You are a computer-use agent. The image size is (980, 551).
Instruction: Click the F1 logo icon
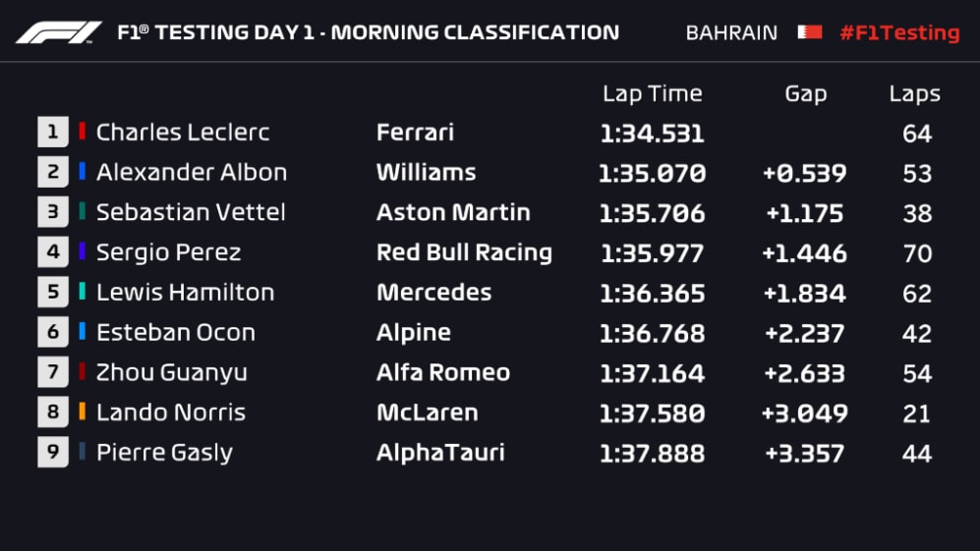[58, 32]
